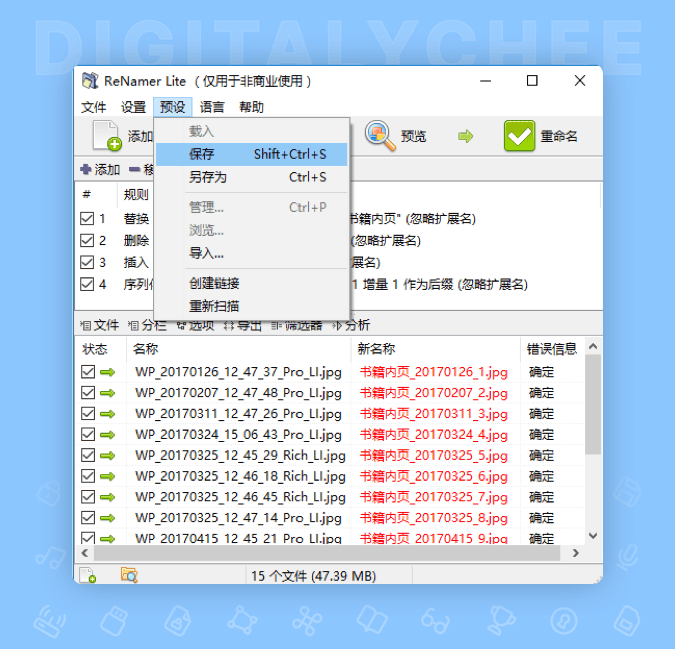Uncheck file WP_20170325_12_45_29_Rich_LI.jpg

pos(88,455)
